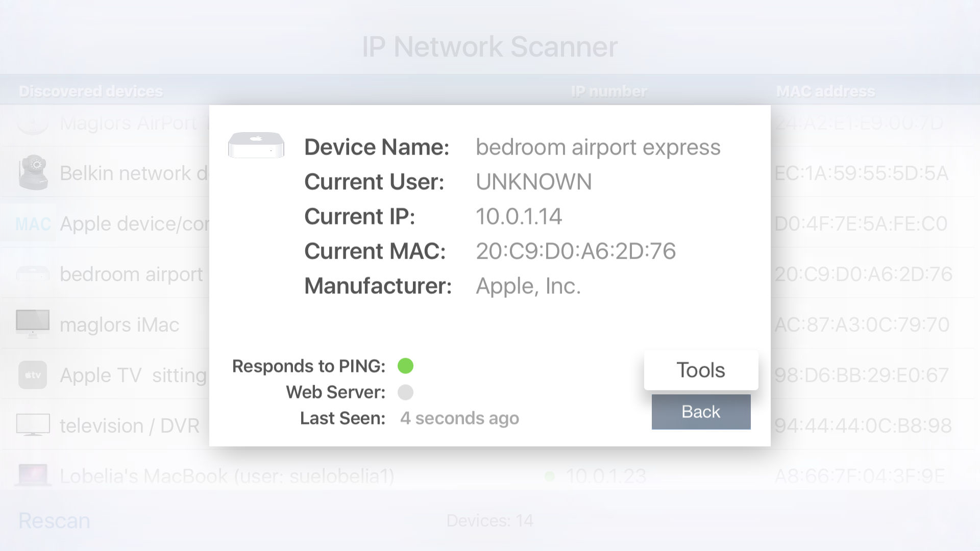
Task: Toggle the Responds to PING indicator
Action: [406, 366]
